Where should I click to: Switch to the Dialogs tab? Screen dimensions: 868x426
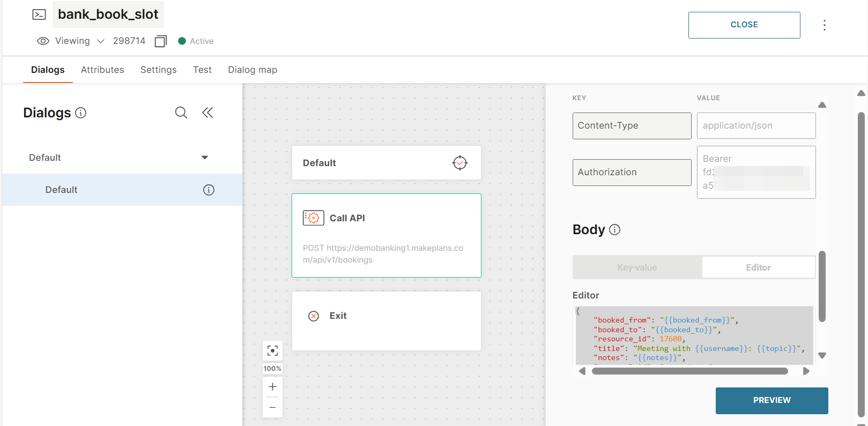pos(48,70)
